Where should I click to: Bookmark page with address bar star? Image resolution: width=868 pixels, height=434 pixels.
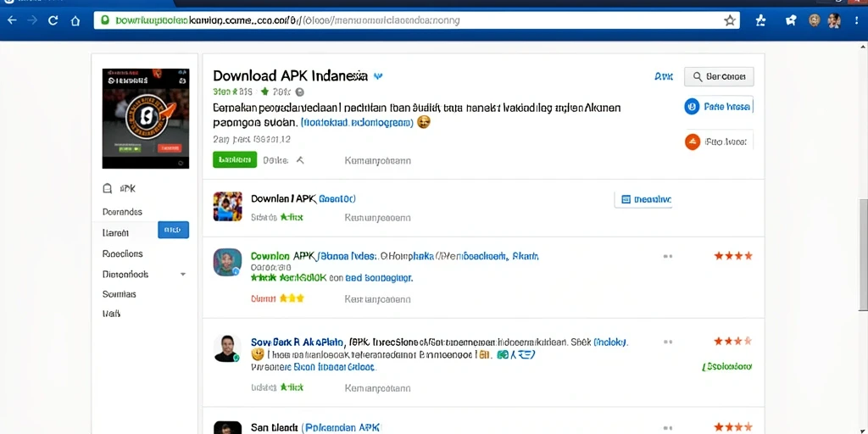click(x=730, y=20)
